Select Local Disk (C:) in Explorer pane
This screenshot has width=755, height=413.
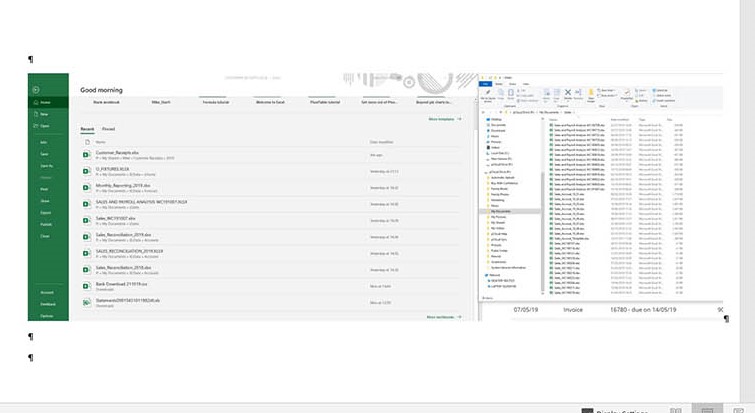pos(499,153)
